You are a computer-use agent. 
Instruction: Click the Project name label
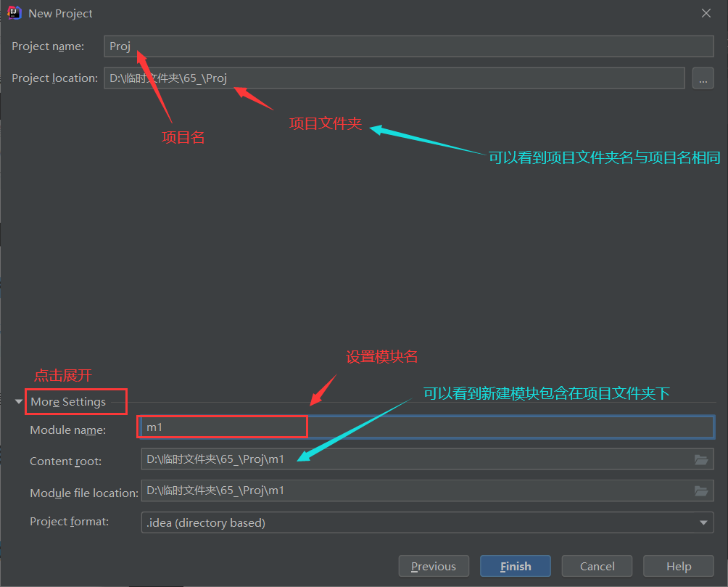click(x=48, y=46)
